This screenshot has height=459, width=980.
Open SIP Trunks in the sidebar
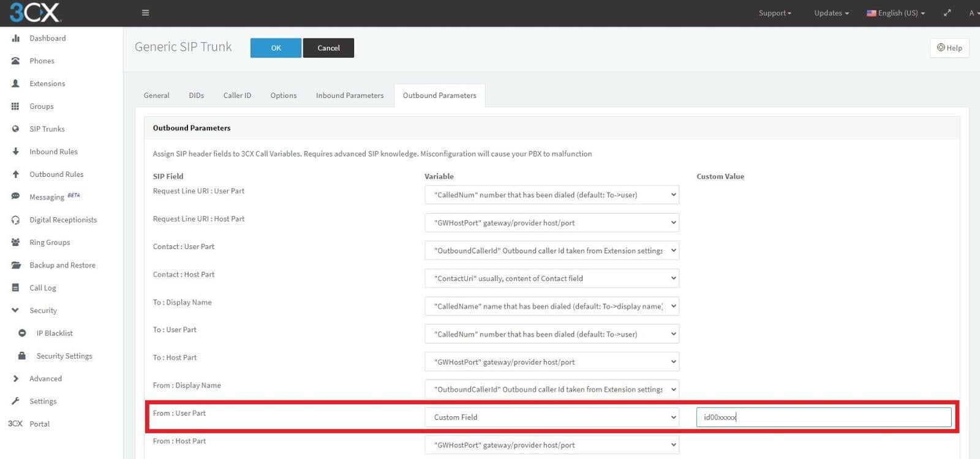47,129
